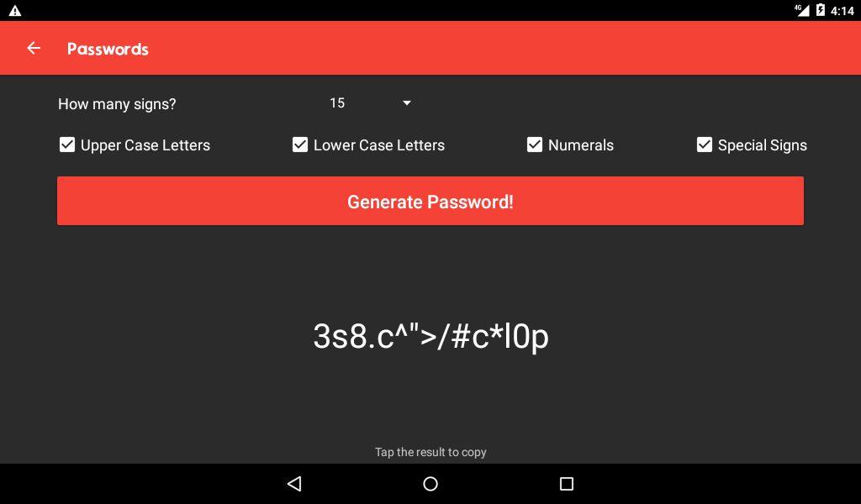The width and height of the screenshot is (861, 504).
Task: Click the Generate Password! button
Action: [x=430, y=201]
